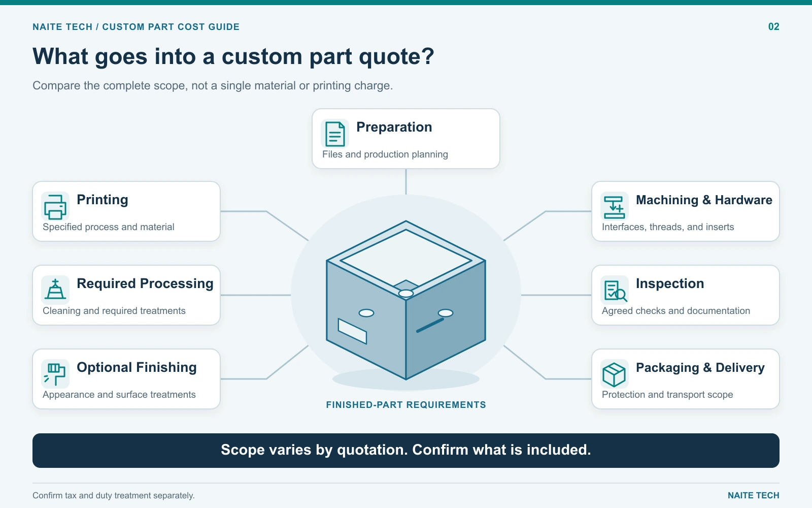Click "Agreed checks and documentation" text
Image resolution: width=812 pixels, height=508 pixels.
click(x=676, y=311)
